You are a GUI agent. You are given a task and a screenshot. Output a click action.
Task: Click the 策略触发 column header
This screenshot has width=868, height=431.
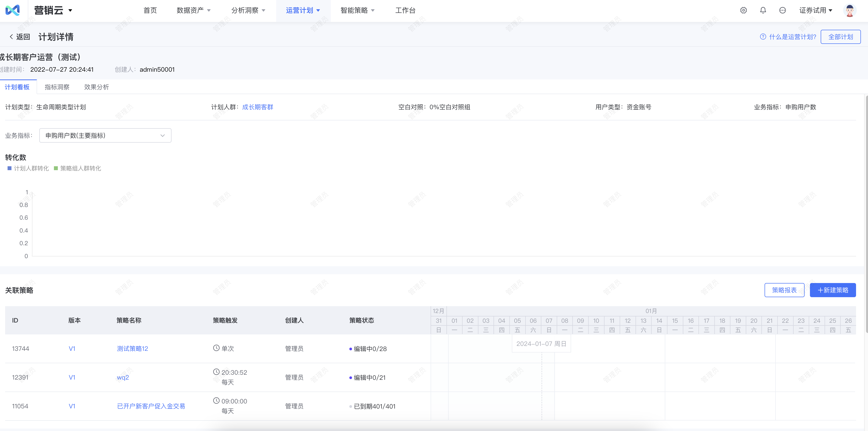225,320
